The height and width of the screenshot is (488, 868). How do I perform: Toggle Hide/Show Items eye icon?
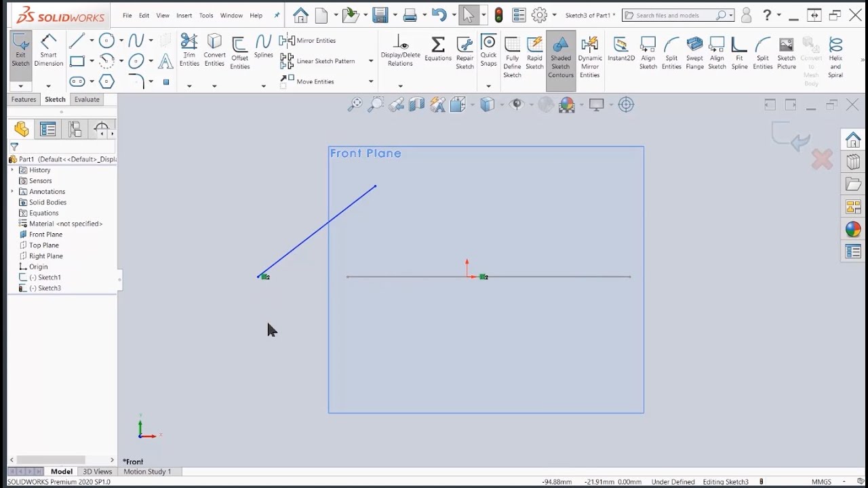517,104
